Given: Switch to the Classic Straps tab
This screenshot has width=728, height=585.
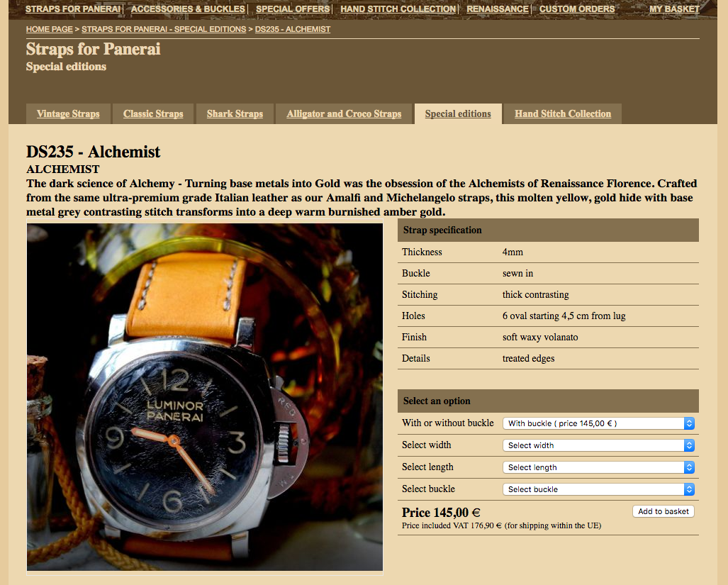Looking at the screenshot, I should [x=153, y=113].
